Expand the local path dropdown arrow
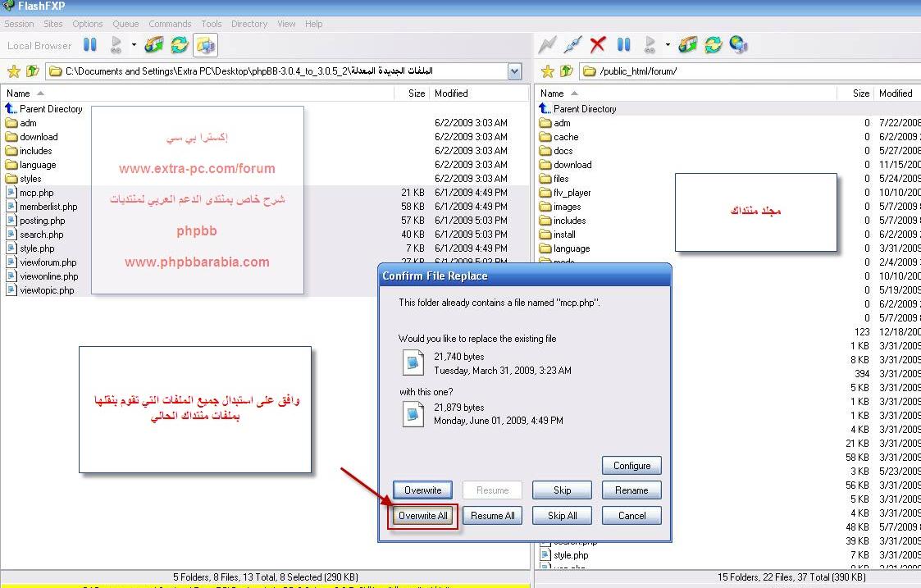Image resolution: width=921 pixels, height=588 pixels. 514,71
